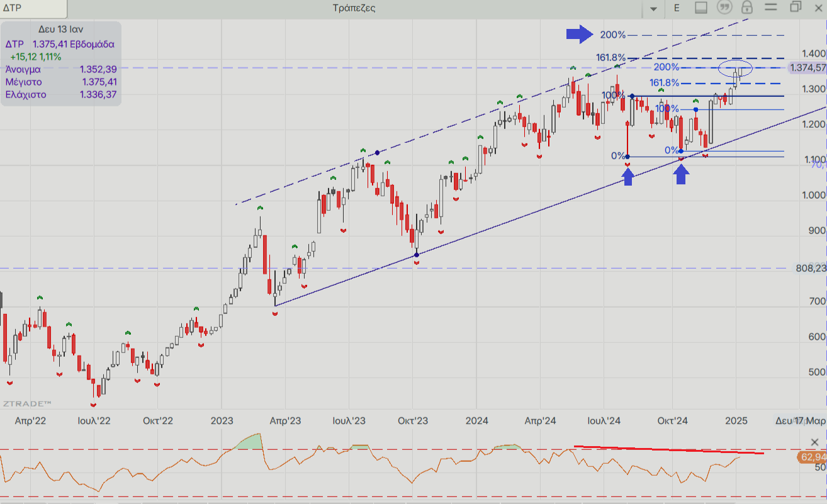Click the Απρ'24 time axis label

coord(540,420)
